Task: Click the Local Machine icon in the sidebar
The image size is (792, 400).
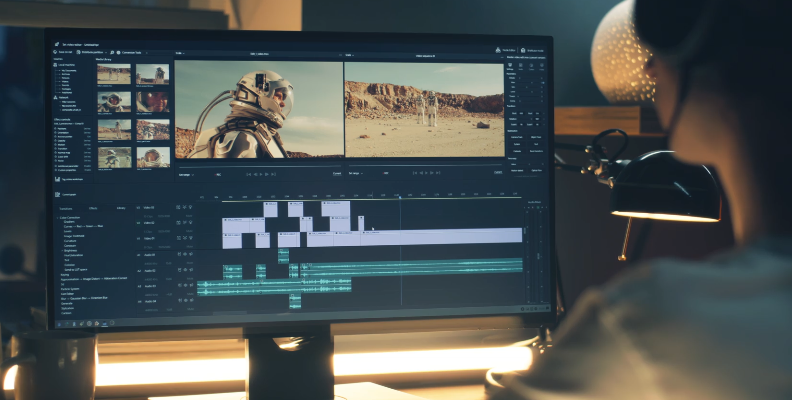Action: [x=56, y=64]
